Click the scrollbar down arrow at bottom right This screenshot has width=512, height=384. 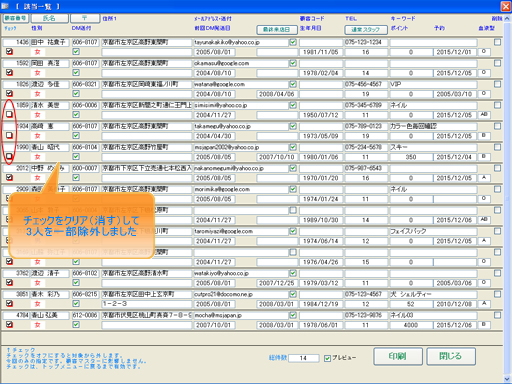(507, 379)
